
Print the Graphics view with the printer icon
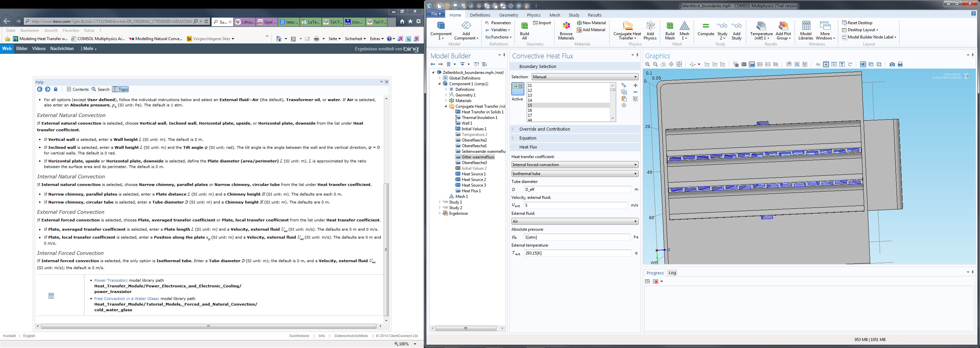click(x=900, y=64)
